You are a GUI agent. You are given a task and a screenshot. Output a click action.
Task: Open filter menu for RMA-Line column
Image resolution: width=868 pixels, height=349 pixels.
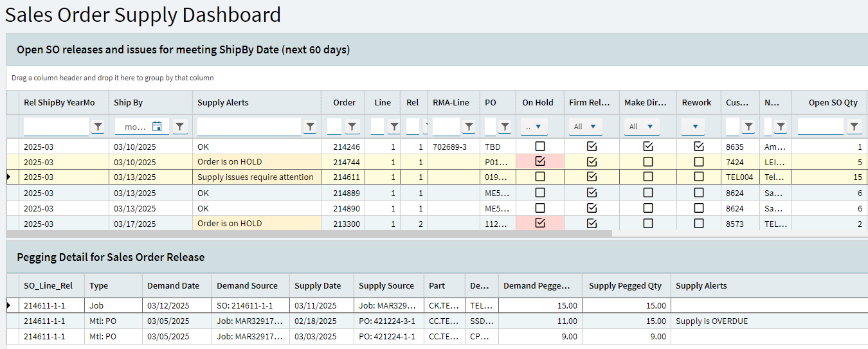tap(469, 127)
